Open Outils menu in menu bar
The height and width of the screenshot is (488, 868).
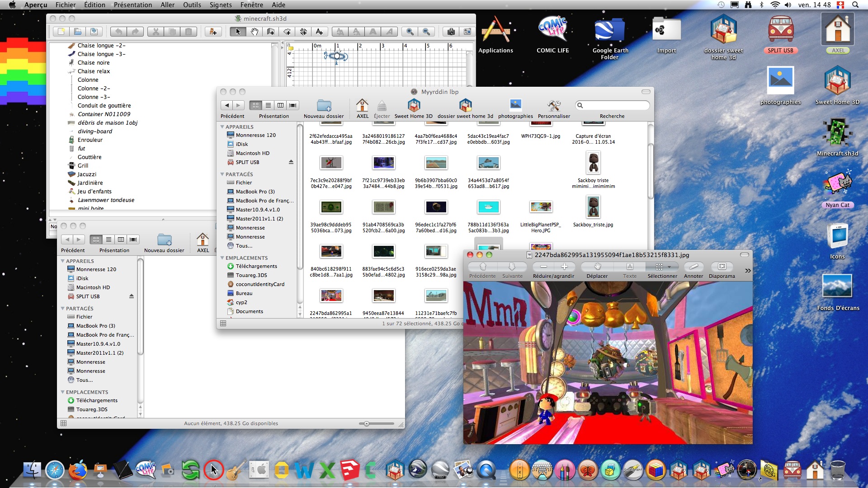click(192, 5)
